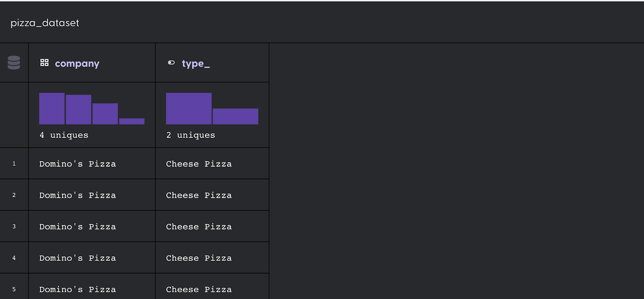Image resolution: width=644 pixels, height=299 pixels.
Task: Click the boolean toggle icon beside type_
Action: pos(171,62)
